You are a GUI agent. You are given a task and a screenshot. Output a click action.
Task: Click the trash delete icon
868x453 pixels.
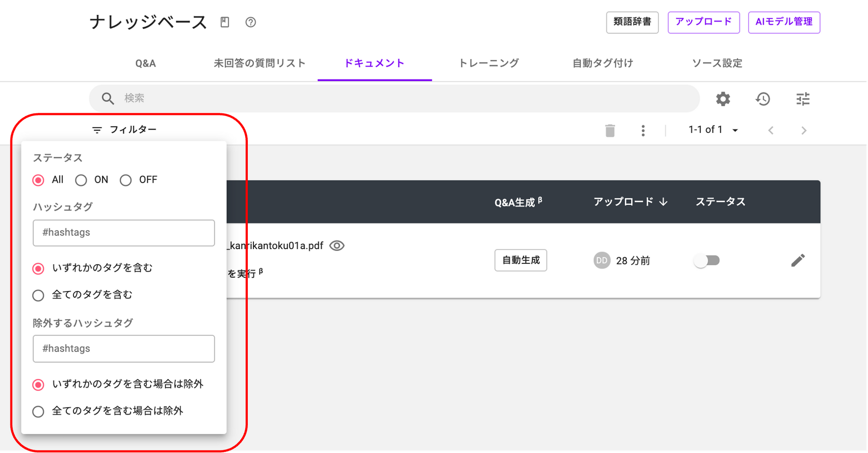[610, 130]
